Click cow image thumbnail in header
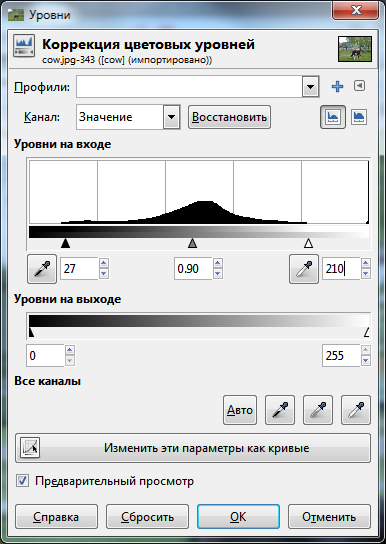386x544 pixels. (x=355, y=49)
